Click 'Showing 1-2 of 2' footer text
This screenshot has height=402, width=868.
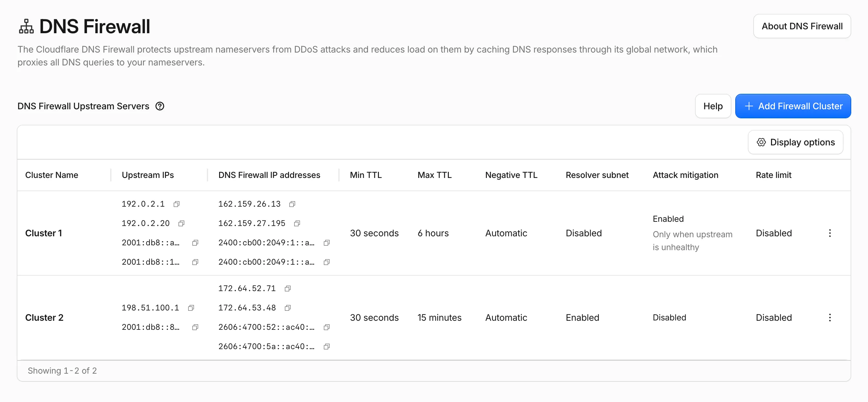(x=62, y=371)
